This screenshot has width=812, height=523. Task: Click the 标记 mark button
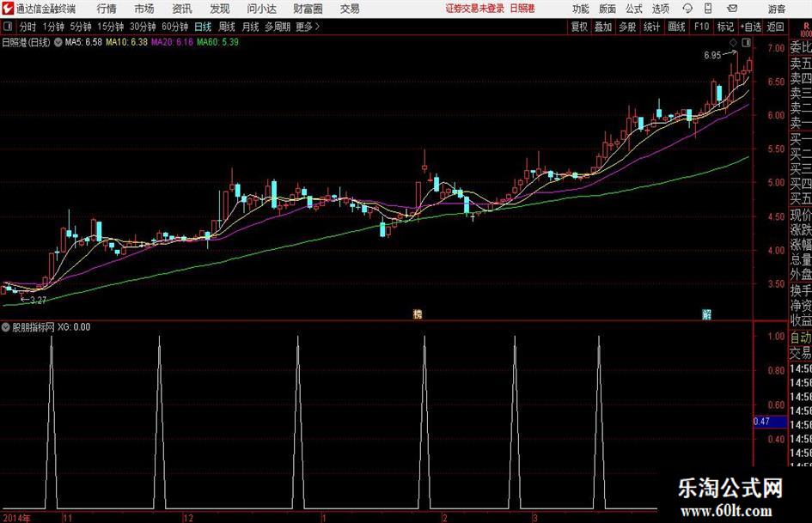(x=725, y=27)
